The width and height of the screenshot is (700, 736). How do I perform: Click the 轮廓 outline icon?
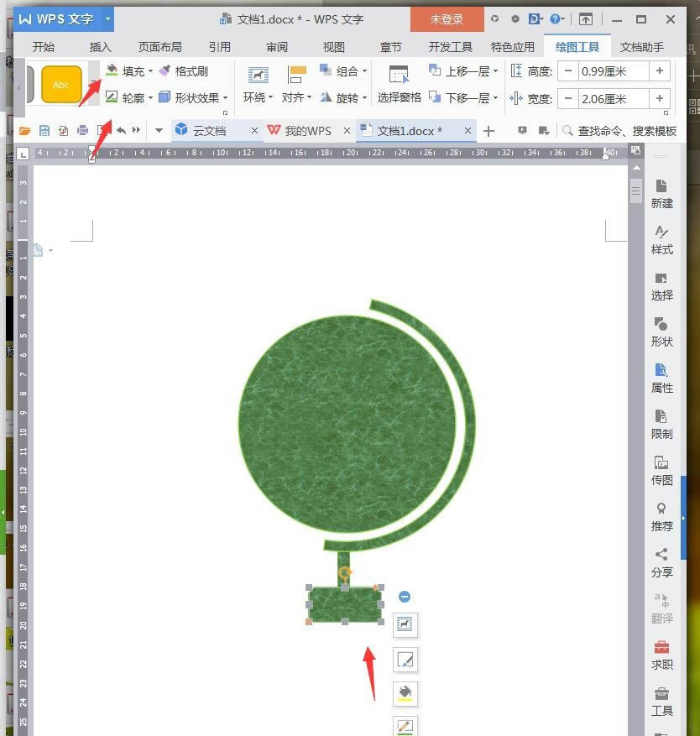click(112, 97)
